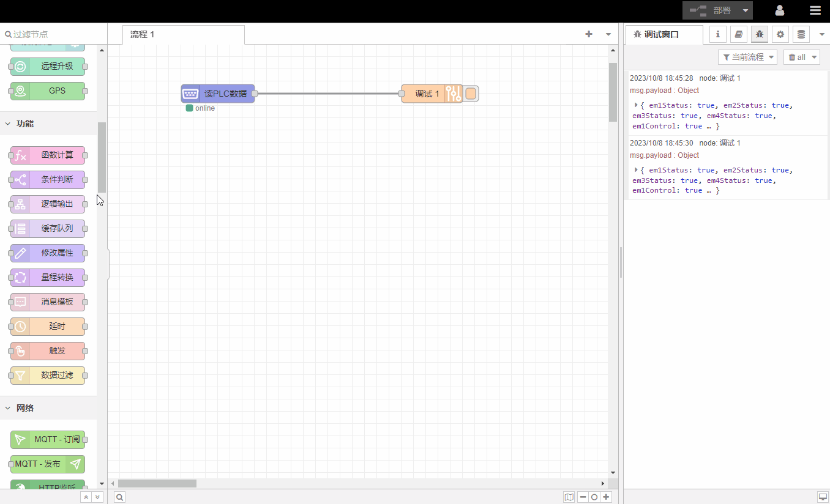The image size is (830, 504).
Task: Open the context data database icon
Action: click(x=801, y=34)
